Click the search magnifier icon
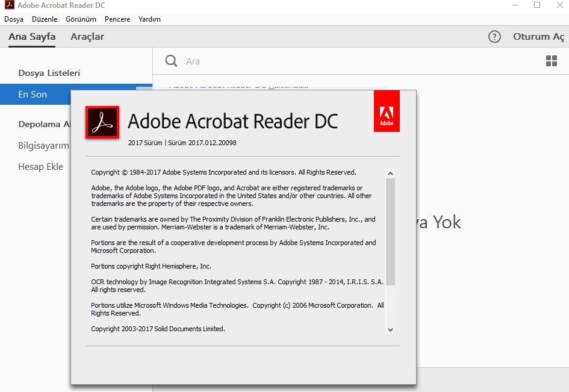The width and height of the screenshot is (569, 392). click(x=171, y=61)
